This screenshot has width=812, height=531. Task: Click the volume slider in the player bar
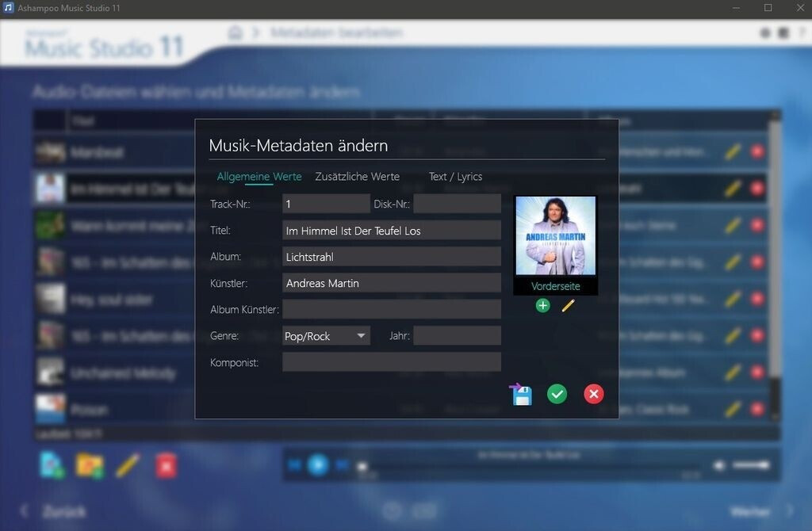pos(750,465)
